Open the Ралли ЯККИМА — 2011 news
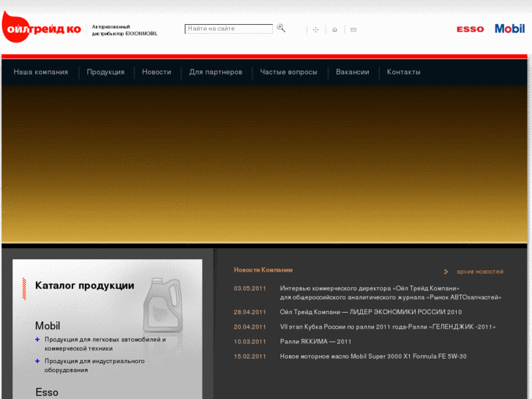Image resolution: width=532 pixels, height=399 pixels. (315, 342)
